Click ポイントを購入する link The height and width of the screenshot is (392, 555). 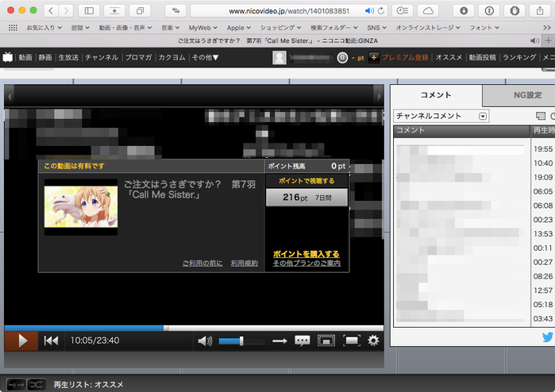[306, 254]
